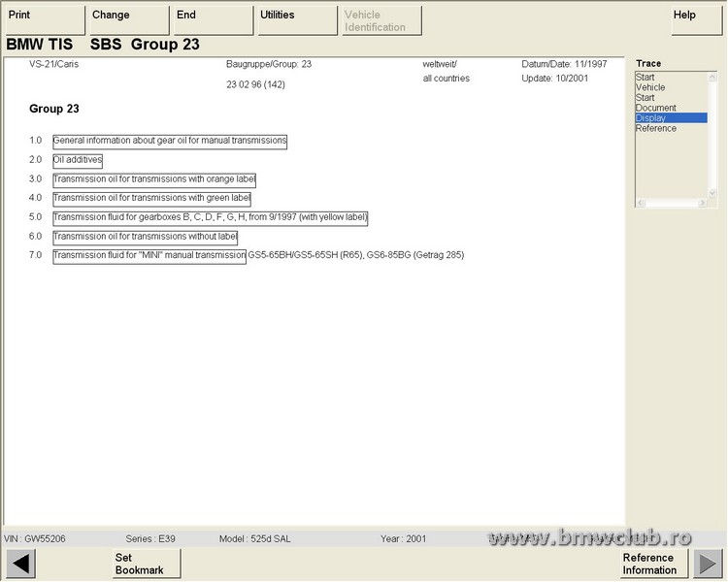Open the Oil additives link

tap(78, 161)
